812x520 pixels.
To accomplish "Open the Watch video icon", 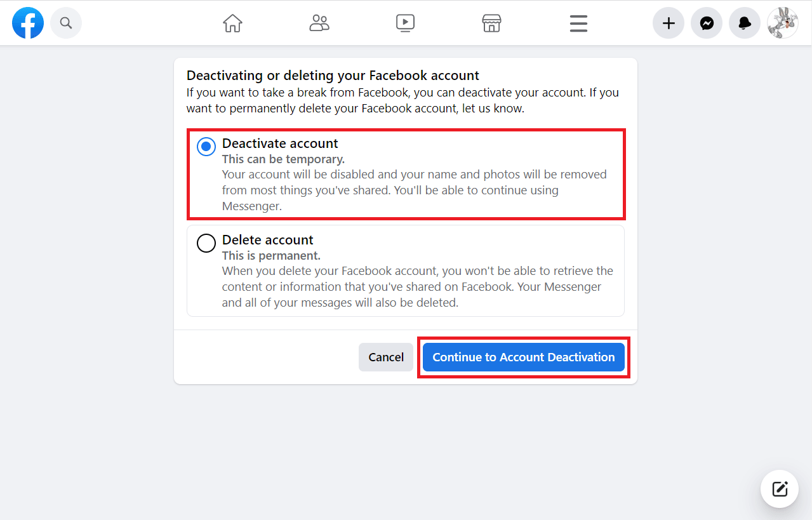I will 405,23.
